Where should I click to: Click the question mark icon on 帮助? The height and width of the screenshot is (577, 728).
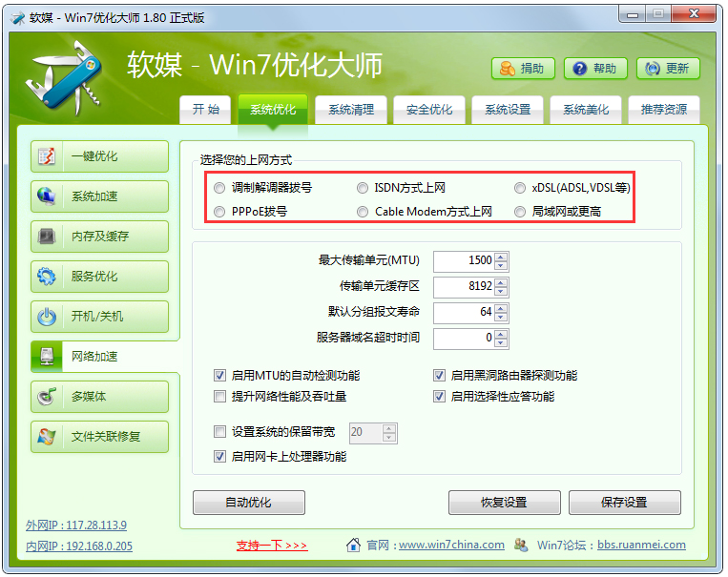click(x=579, y=69)
